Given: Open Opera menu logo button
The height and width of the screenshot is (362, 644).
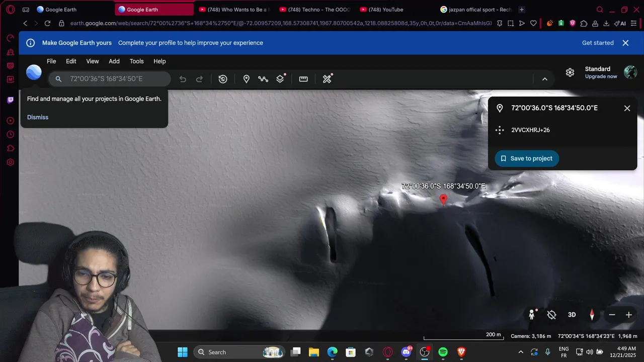Looking at the screenshot, I should (10, 10).
